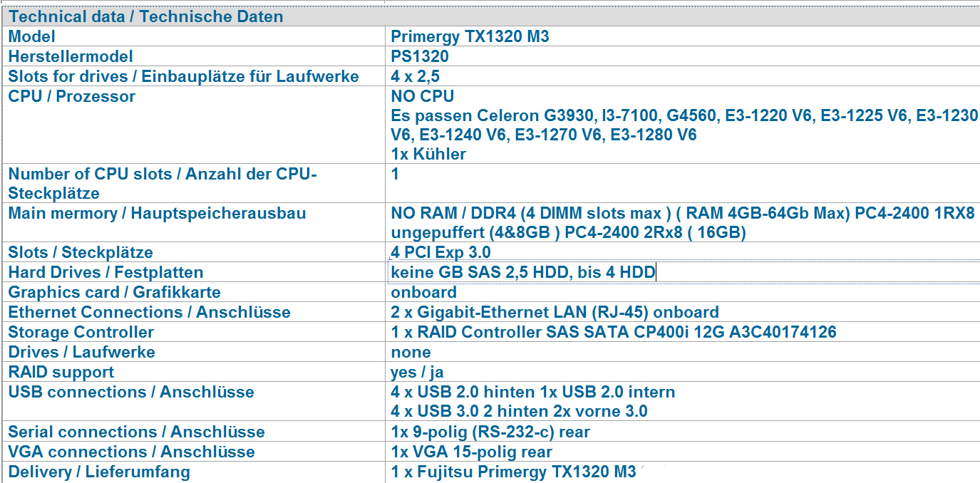Viewport: 980px width, 483px height.
Task: Select the 'Delivery / Lieferumfang' label cell
Action: (x=99, y=472)
